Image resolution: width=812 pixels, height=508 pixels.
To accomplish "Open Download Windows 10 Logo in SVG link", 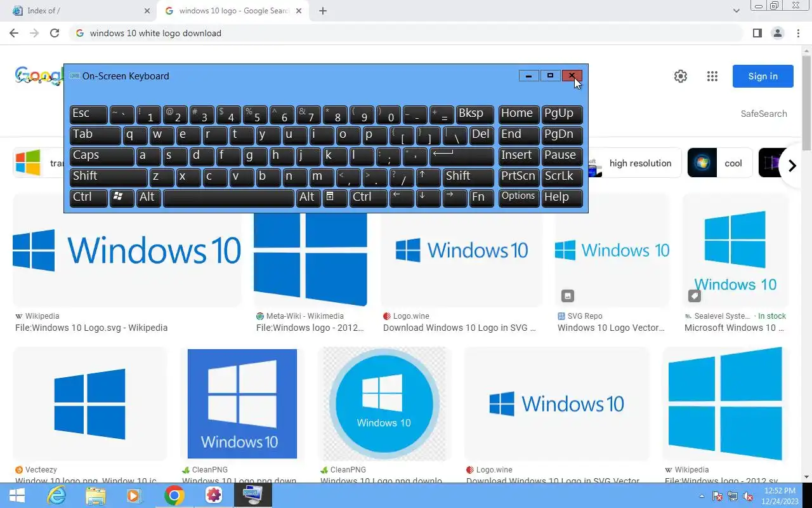I will [460, 328].
